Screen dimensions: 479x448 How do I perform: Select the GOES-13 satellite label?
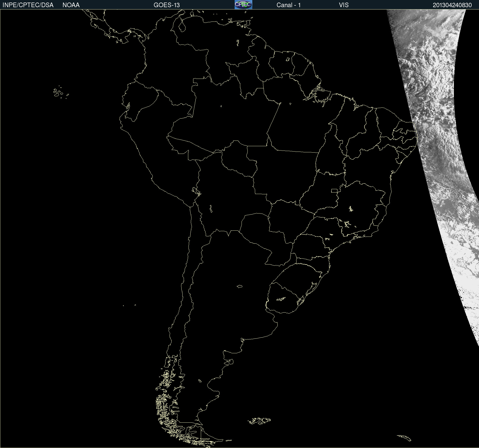pyautogui.click(x=167, y=5)
